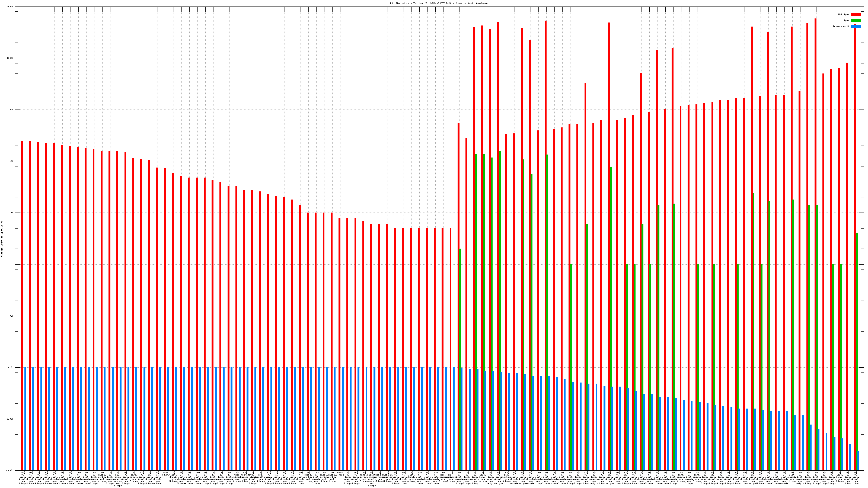The width and height of the screenshot is (868, 488).
Task: Click the first blue Score bar at left
Action: 25,419
